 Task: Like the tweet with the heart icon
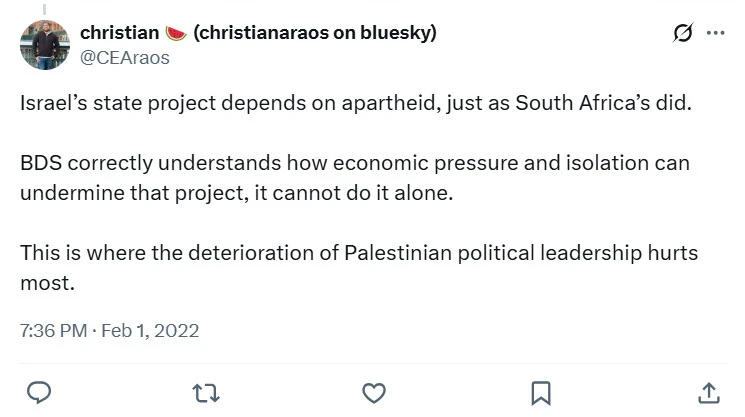coord(373,392)
